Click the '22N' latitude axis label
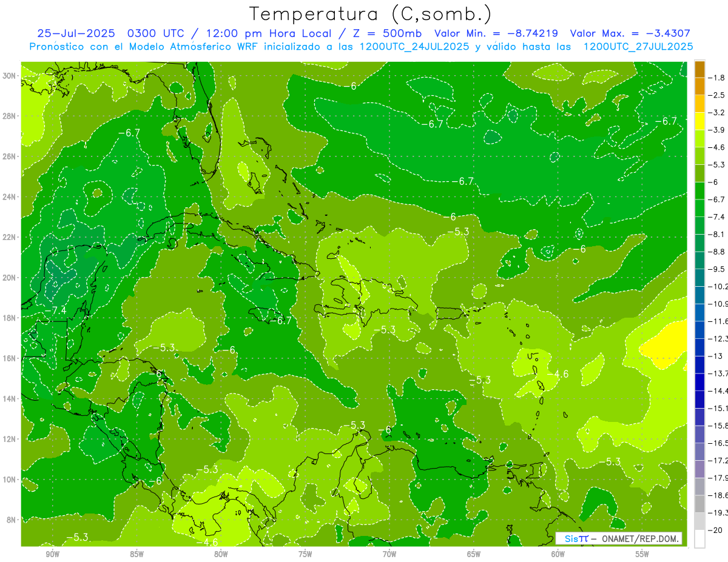Image resolution: width=728 pixels, height=562 pixels. pyautogui.click(x=9, y=237)
